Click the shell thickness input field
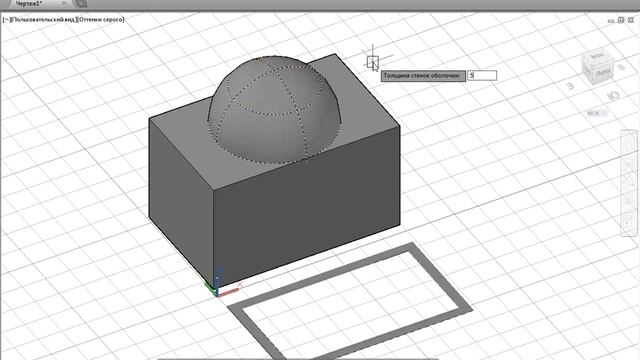This screenshot has height=360, width=640. point(482,76)
